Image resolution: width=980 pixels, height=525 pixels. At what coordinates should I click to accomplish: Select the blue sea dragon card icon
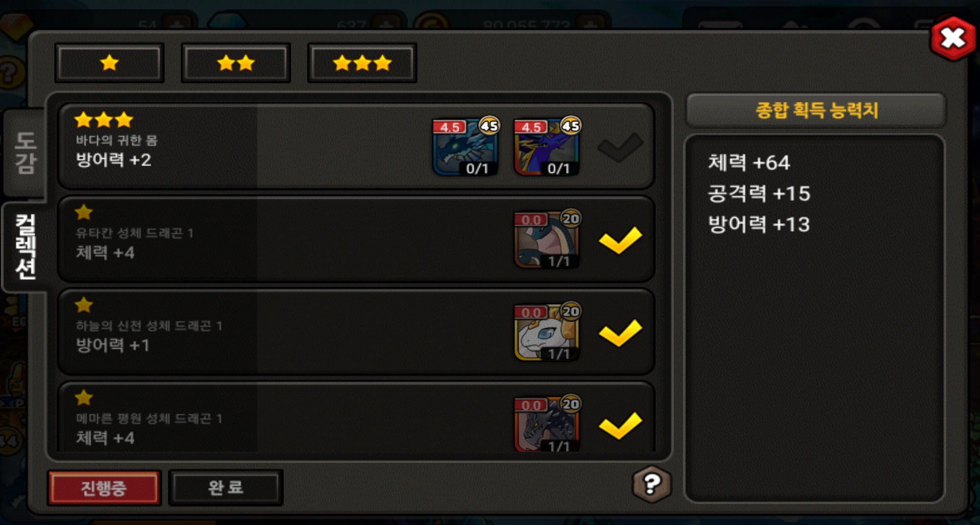click(x=465, y=146)
